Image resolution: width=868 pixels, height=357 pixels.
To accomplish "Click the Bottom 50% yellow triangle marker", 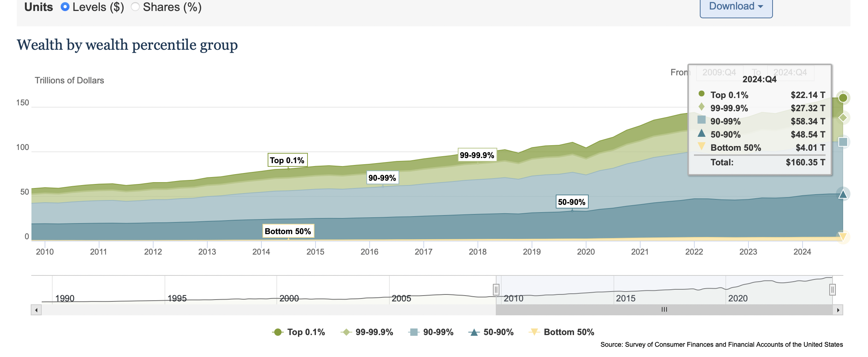I will (x=842, y=236).
